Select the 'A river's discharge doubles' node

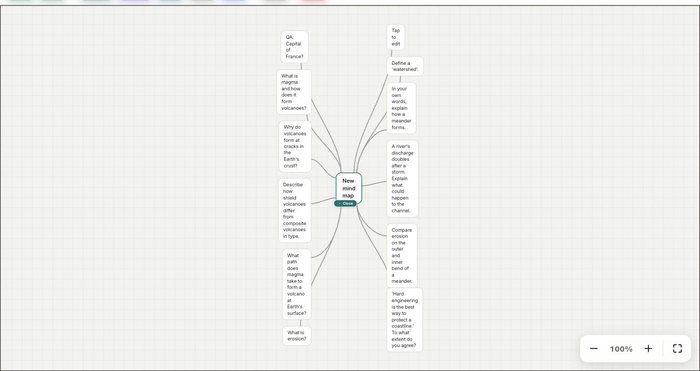(402, 178)
